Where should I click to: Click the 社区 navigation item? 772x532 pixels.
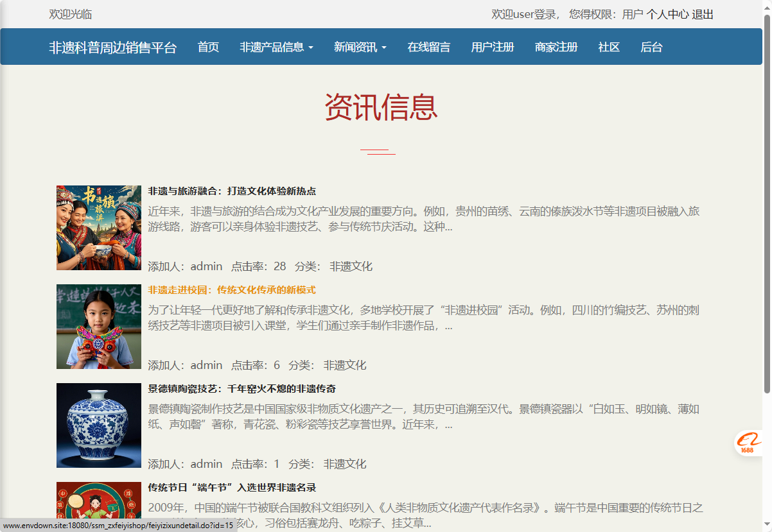pos(608,46)
